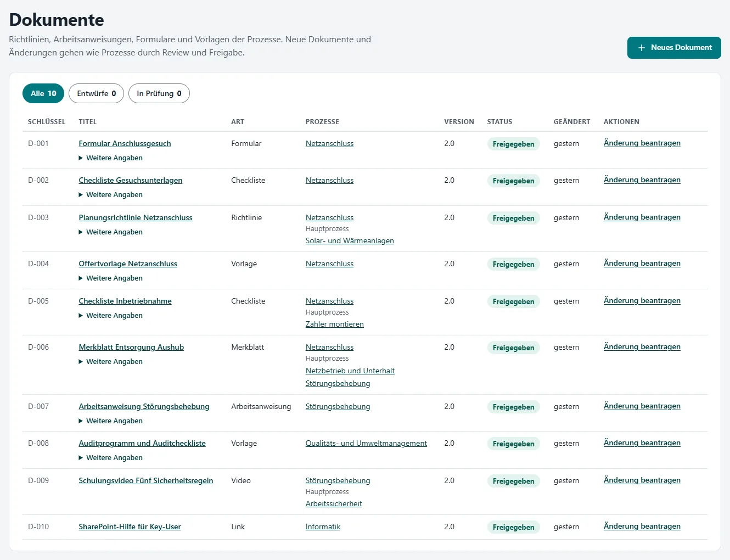Open Solar- und Wärmeanlagen process link
The width and height of the screenshot is (730, 560).
pos(350,240)
